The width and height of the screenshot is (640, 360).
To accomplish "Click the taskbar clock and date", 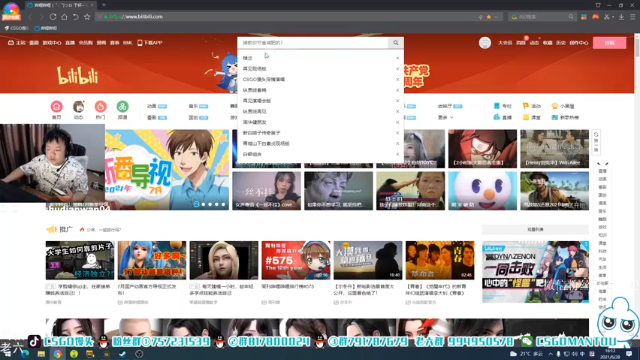I will click(x=610, y=353).
